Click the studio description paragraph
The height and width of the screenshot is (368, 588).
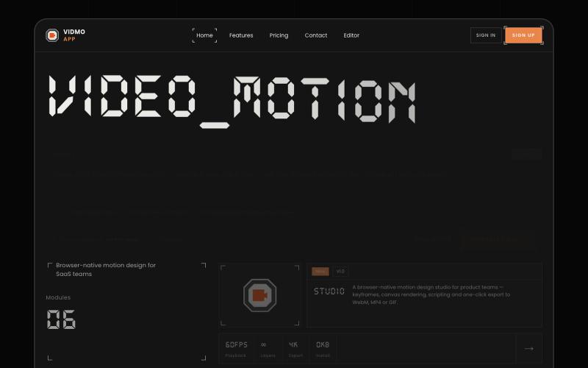tap(431, 295)
